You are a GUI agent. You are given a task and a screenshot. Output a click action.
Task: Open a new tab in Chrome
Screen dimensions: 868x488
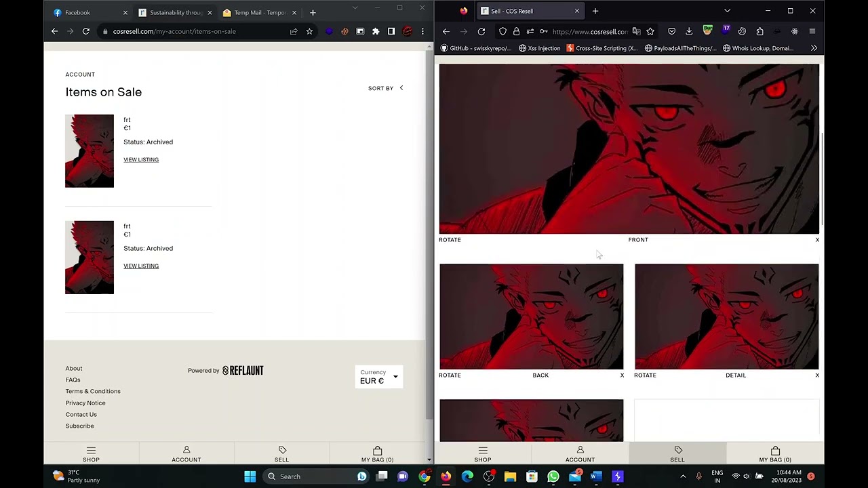click(313, 12)
